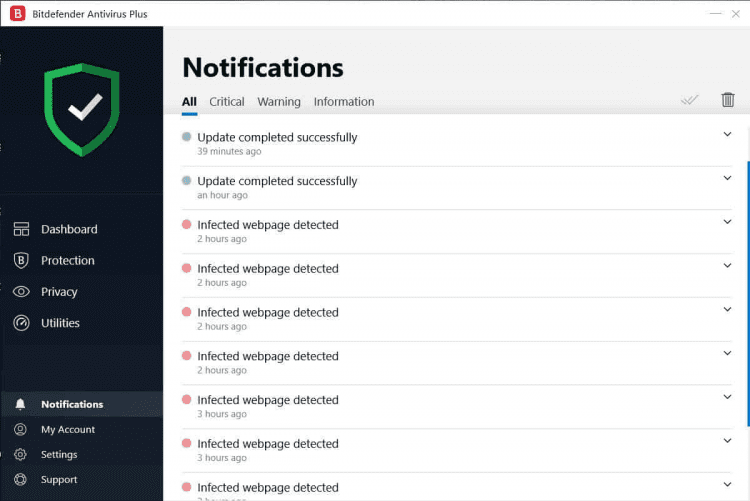The width and height of the screenshot is (750, 501).
Task: Switch to the Warning tab
Action: coord(279,102)
